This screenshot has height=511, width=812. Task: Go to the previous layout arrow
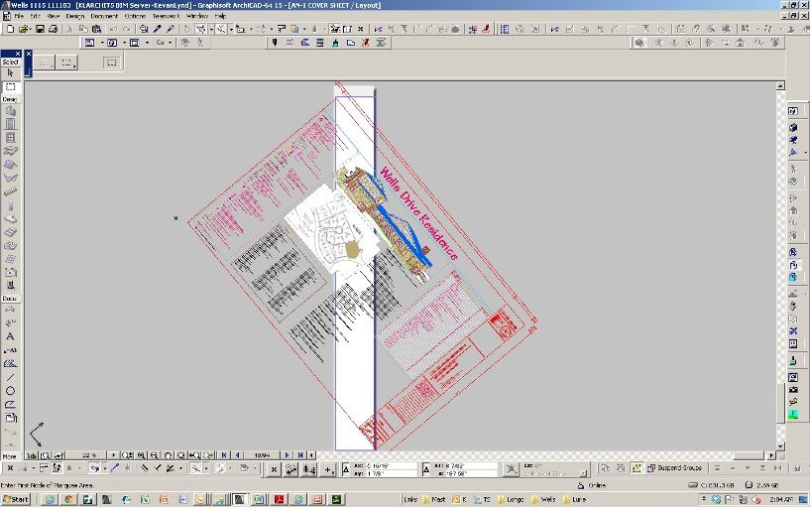coord(237,455)
